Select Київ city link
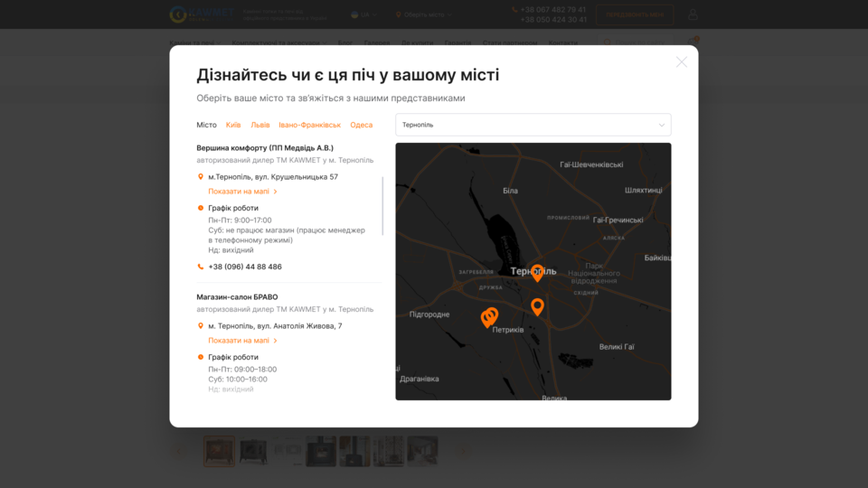Viewport: 868px width, 488px height. point(233,125)
